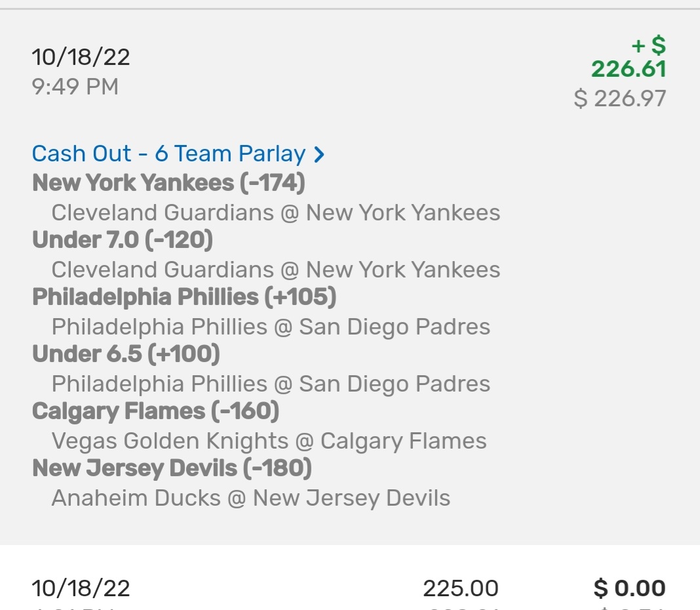700x610 pixels.
Task: Select the Calgary Flames (-160) pick
Action: [155, 411]
